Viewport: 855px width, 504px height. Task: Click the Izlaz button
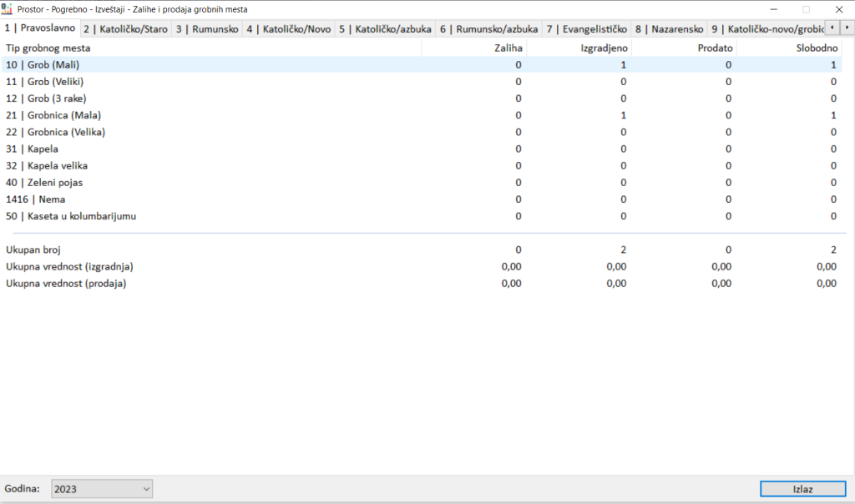point(802,489)
